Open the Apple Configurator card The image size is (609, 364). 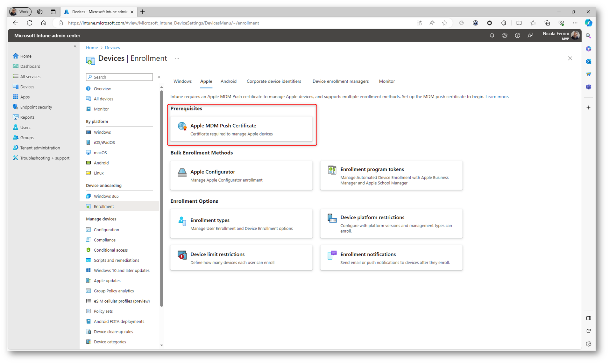pyautogui.click(x=241, y=175)
